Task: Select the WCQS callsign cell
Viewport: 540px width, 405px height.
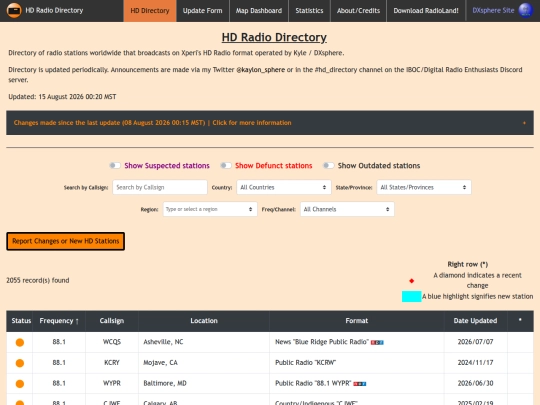Action: (112, 342)
